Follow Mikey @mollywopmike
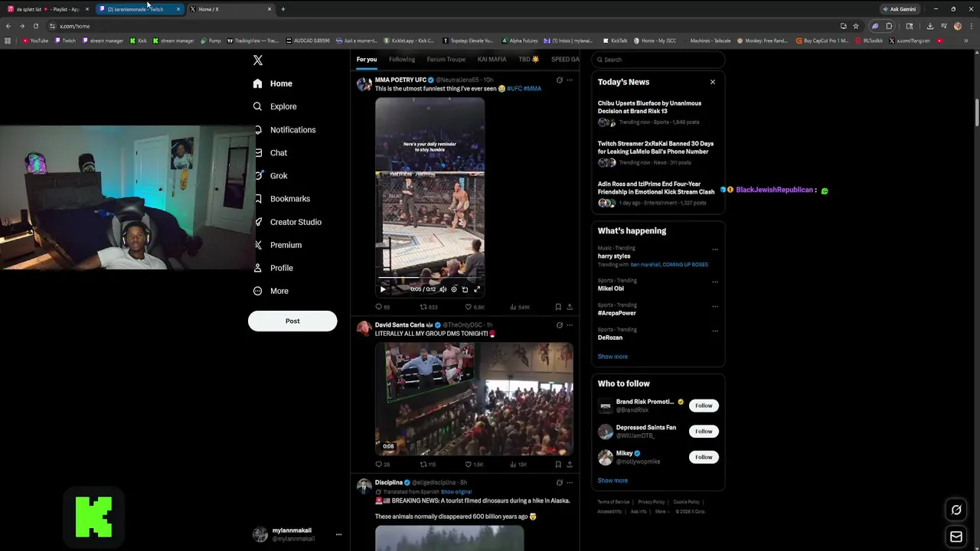 (704, 457)
